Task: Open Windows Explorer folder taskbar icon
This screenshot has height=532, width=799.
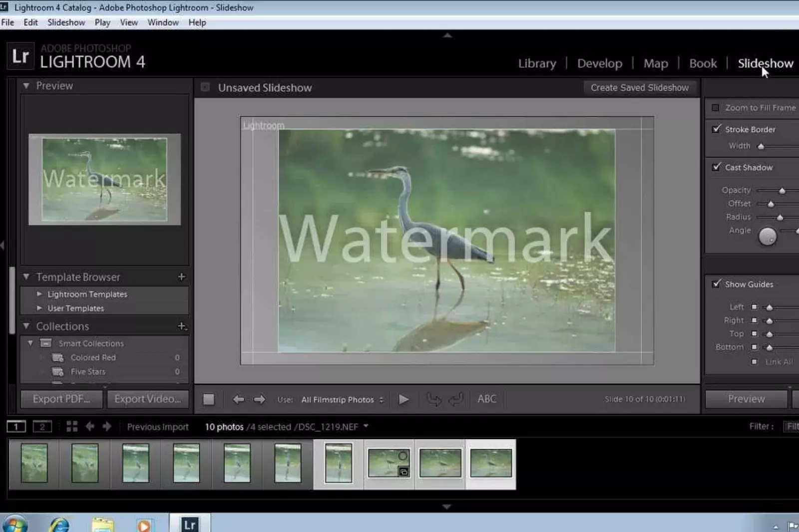Action: point(103,524)
